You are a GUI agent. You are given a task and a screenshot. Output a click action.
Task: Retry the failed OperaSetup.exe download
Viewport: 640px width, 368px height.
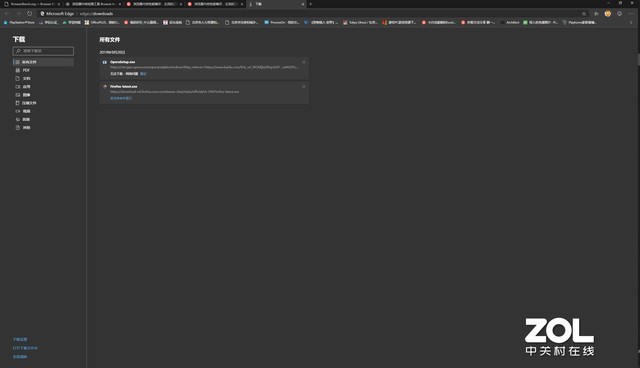143,74
